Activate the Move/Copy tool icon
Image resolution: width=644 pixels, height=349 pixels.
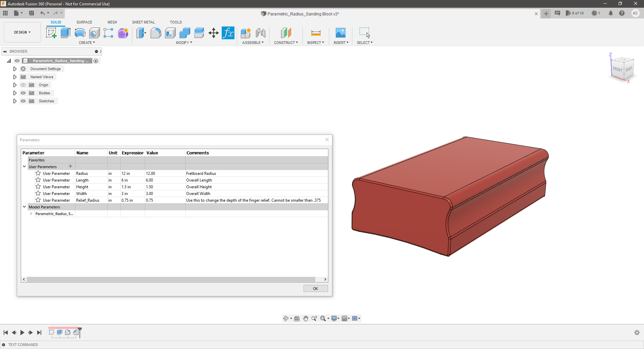coord(213,33)
